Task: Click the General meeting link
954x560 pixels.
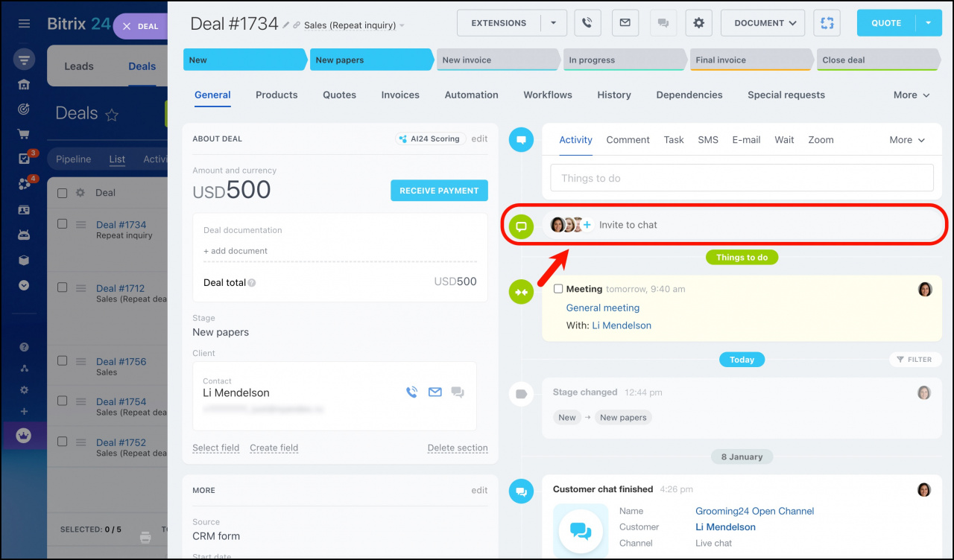Action: tap(603, 308)
